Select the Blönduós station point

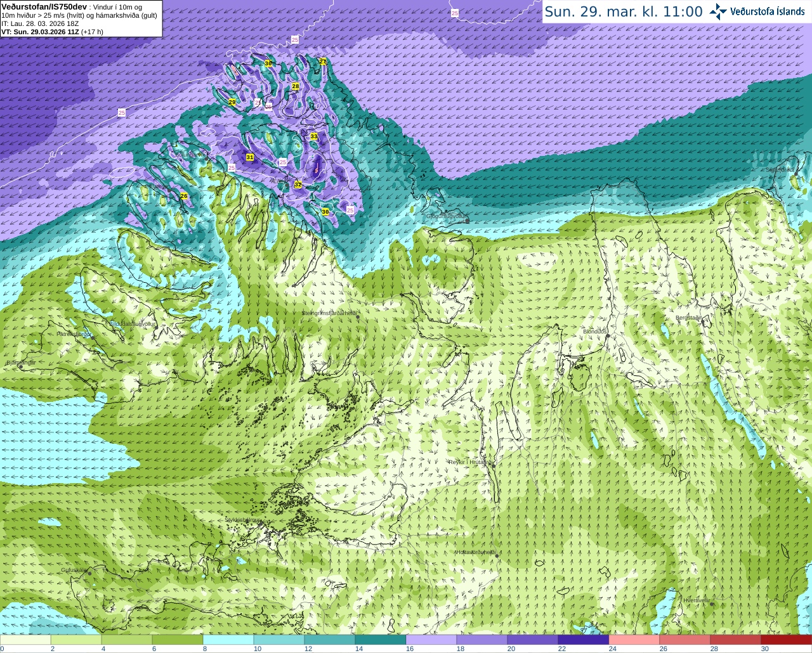607,337
